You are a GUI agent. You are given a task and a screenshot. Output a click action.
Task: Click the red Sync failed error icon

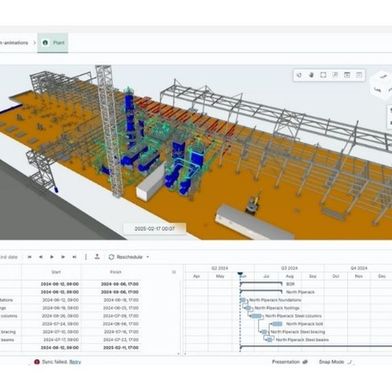pos(37,362)
